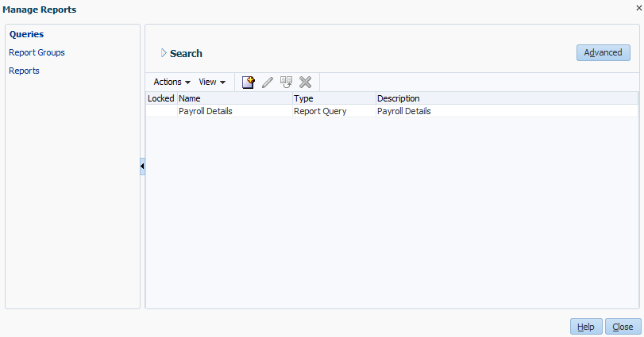Collapse the left navigation pane arrow
The height and width of the screenshot is (337, 644).
coord(142,167)
